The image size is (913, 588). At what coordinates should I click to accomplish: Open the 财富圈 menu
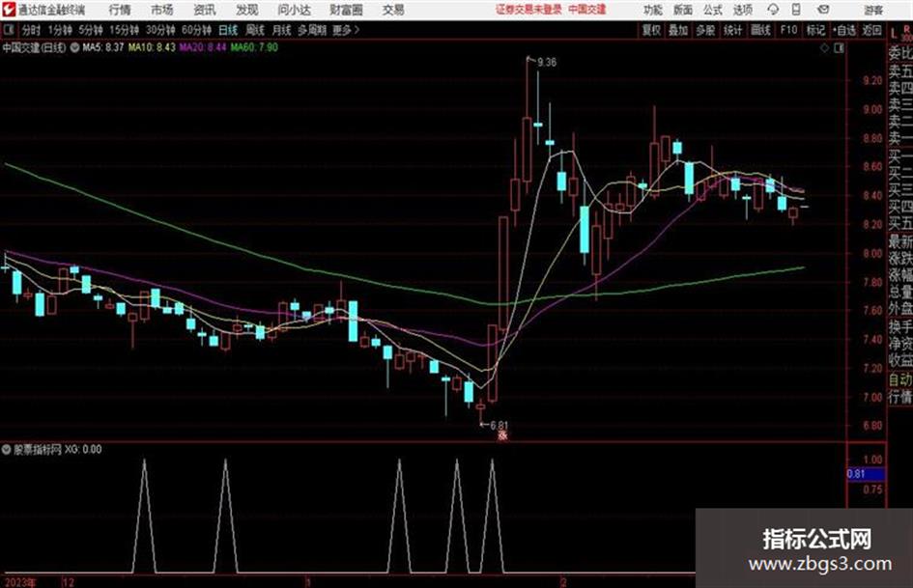pyautogui.click(x=346, y=10)
